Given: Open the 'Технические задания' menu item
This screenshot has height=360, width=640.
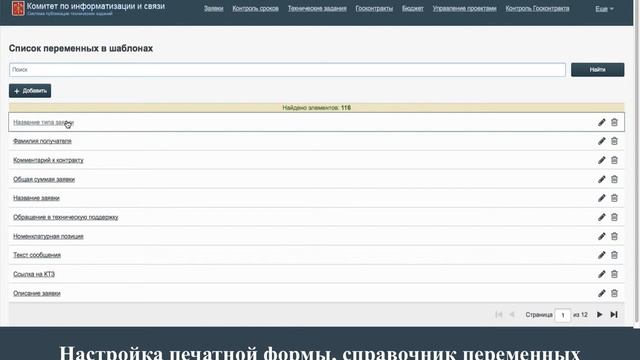Looking at the screenshot, I should pyautogui.click(x=317, y=9).
